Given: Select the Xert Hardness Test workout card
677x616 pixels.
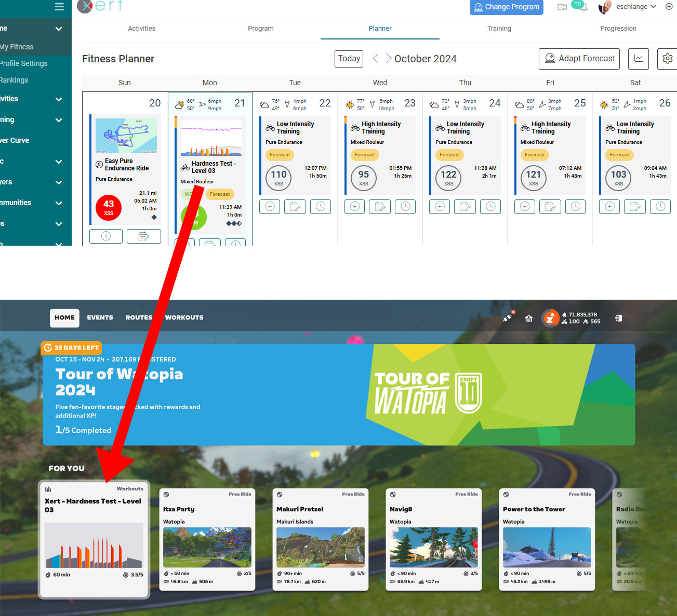Looking at the screenshot, I should pyautogui.click(x=94, y=539).
